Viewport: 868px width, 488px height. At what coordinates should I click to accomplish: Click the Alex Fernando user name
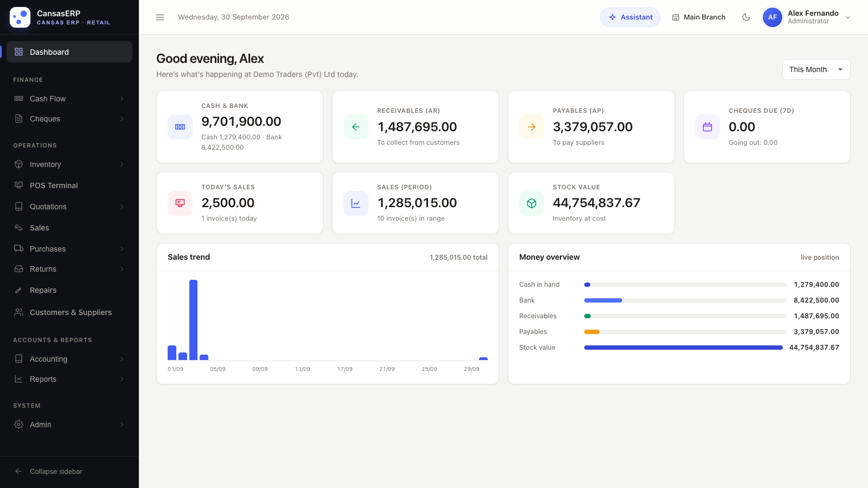pyautogui.click(x=813, y=13)
